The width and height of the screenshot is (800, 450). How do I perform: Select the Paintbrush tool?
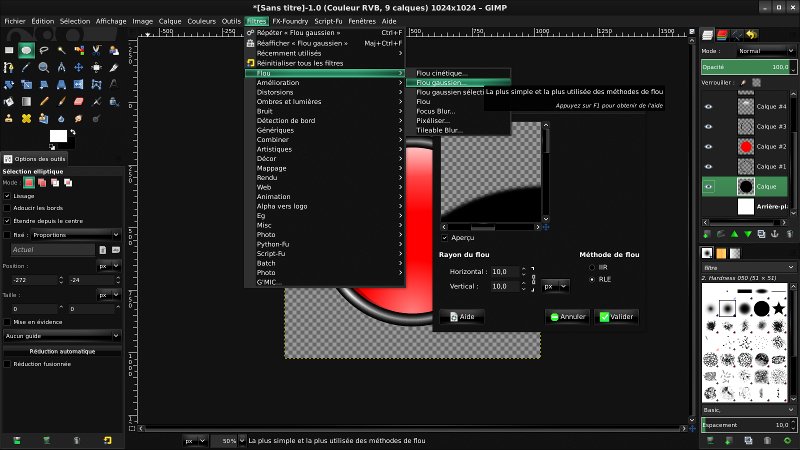point(61,102)
